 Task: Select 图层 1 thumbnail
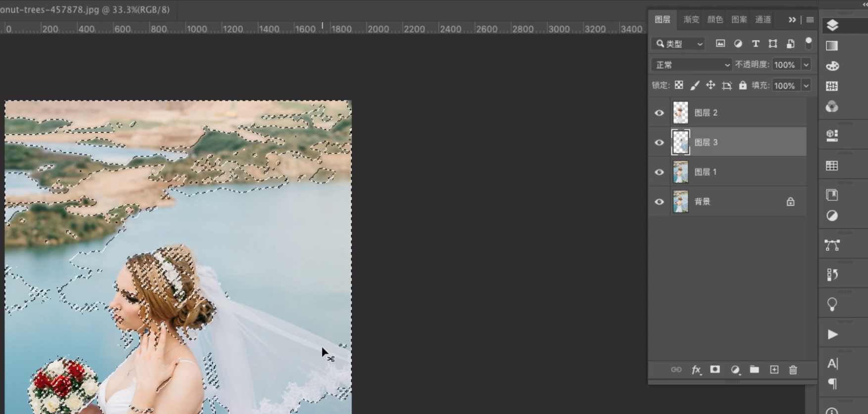[x=680, y=172]
